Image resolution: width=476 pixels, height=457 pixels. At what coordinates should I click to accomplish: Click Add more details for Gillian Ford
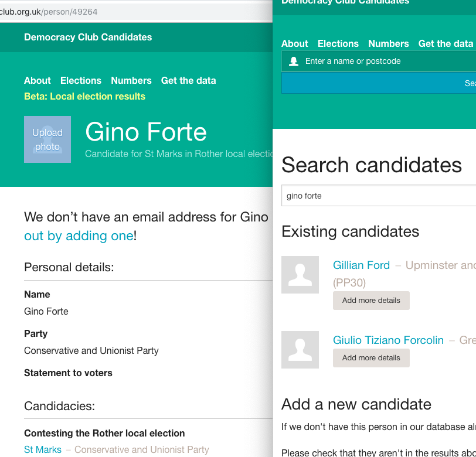click(371, 301)
